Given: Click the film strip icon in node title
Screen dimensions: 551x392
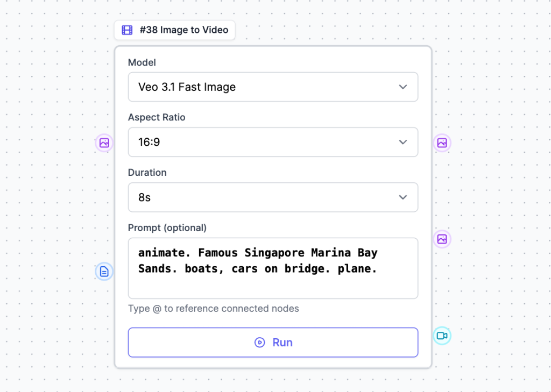Looking at the screenshot, I should tap(127, 30).
